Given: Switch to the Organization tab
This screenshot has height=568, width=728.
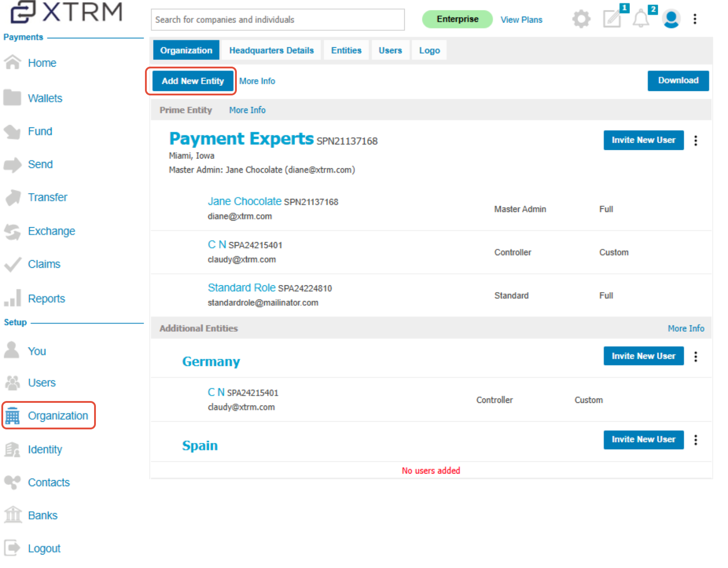Looking at the screenshot, I should [x=186, y=50].
